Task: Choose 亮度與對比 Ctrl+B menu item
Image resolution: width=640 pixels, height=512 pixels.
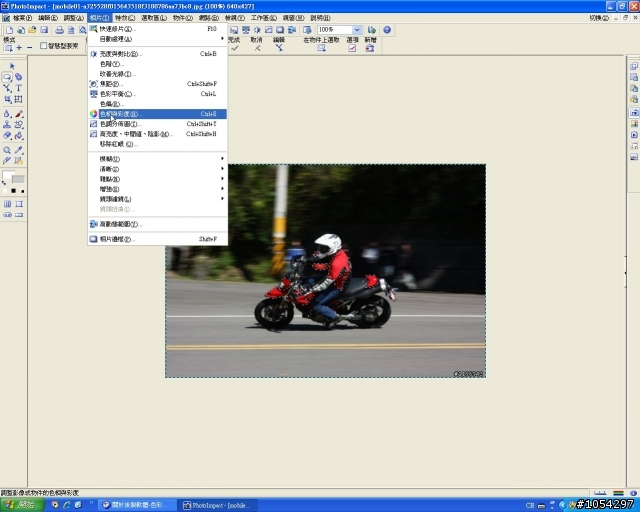Action: tap(158, 54)
